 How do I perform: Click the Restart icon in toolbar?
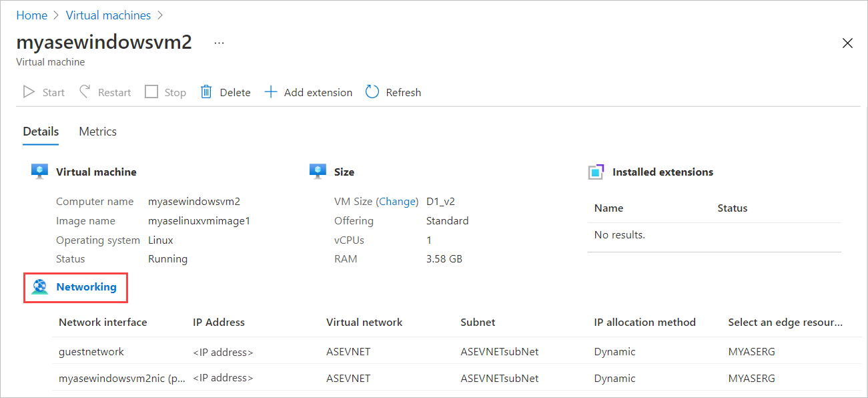tap(85, 92)
